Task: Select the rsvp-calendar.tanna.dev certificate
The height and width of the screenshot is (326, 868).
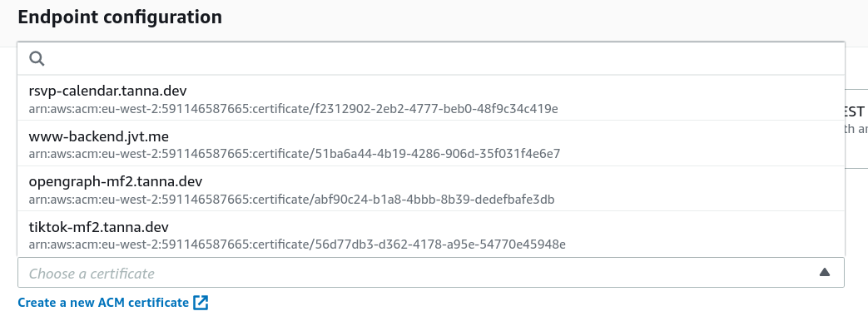Action: pos(431,98)
